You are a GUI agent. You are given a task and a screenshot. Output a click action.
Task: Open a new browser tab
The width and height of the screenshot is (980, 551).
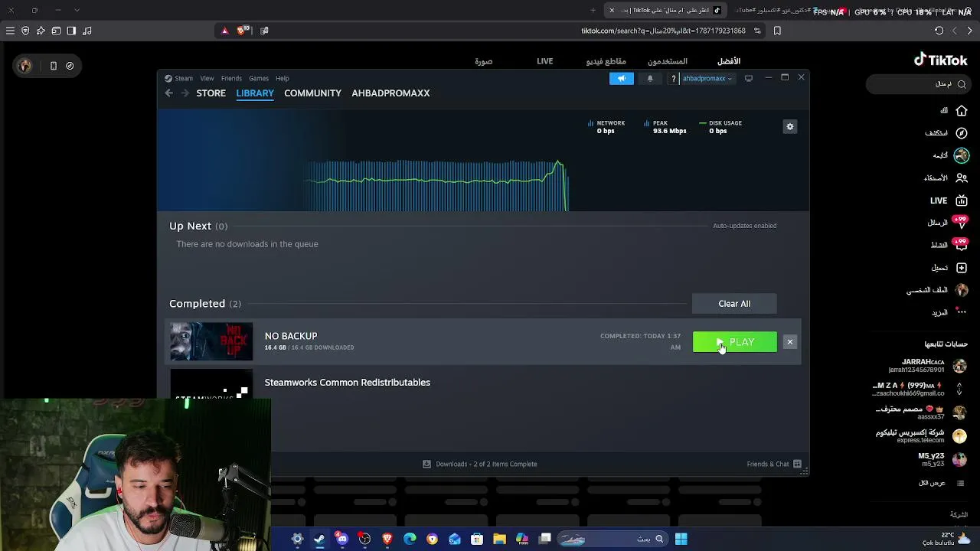(593, 10)
